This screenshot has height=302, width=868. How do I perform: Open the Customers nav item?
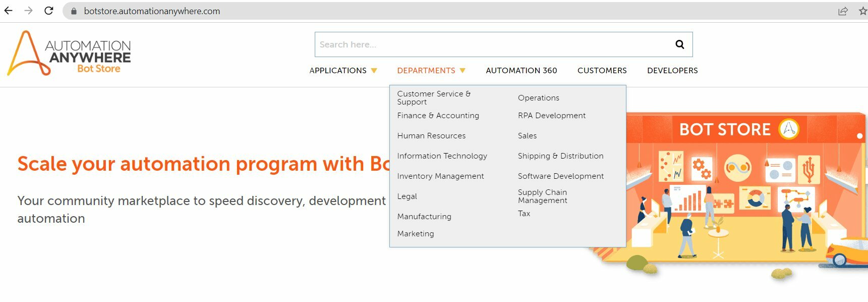coord(602,71)
